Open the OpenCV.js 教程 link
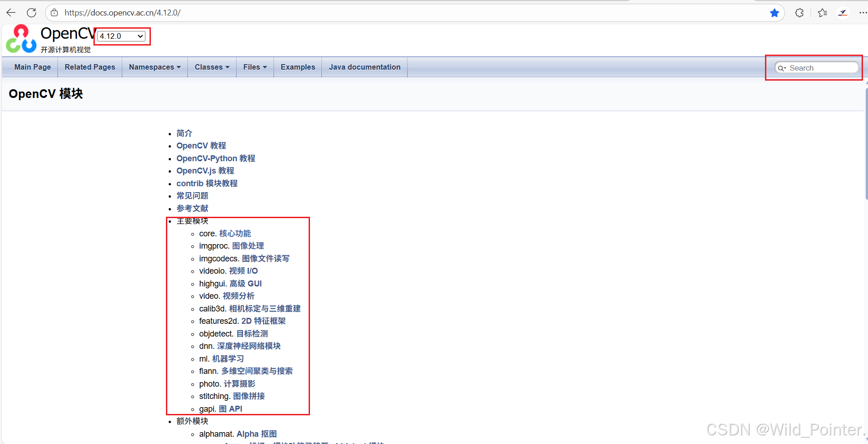This screenshot has height=444, width=868. point(205,171)
